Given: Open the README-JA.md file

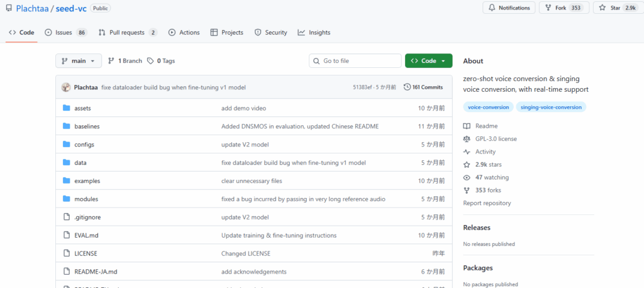Looking at the screenshot, I should point(96,272).
